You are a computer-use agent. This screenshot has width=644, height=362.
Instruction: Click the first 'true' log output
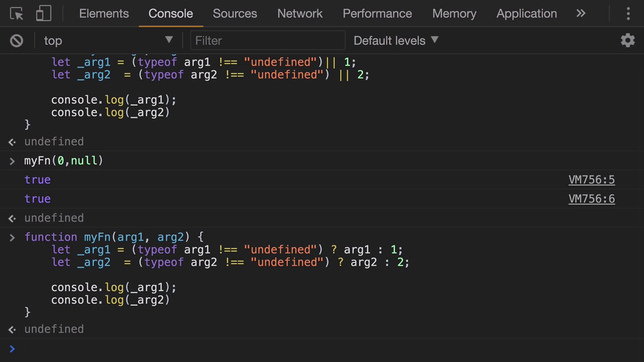(38, 180)
